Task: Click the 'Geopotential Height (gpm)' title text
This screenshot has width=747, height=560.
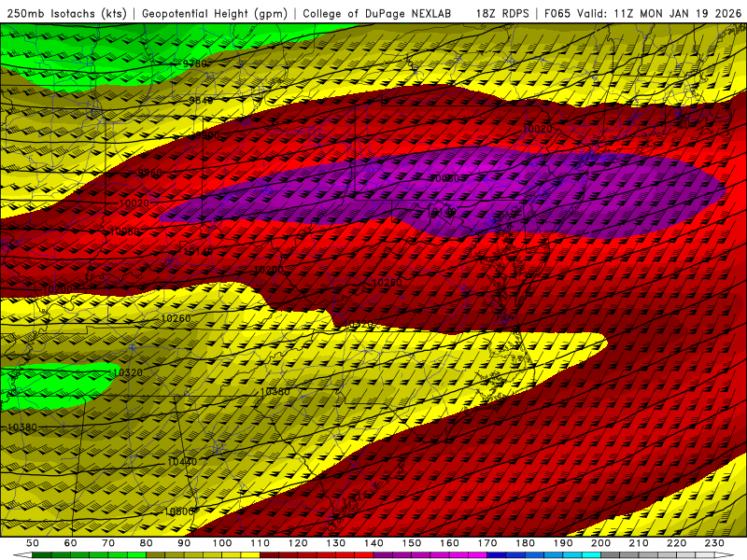Action: click(x=215, y=13)
